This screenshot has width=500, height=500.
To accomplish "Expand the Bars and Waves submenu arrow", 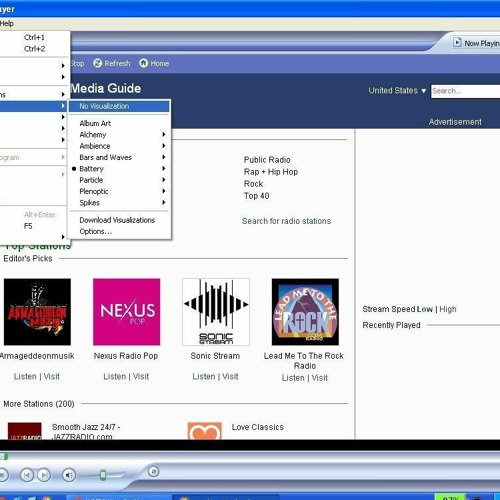I will 164,157.
